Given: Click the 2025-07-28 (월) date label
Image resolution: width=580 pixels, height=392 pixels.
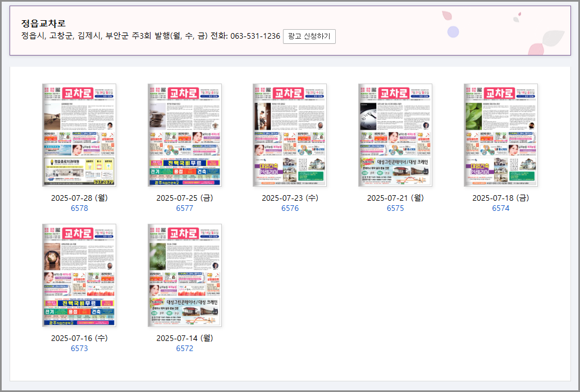Looking at the screenshot, I should tap(79, 198).
